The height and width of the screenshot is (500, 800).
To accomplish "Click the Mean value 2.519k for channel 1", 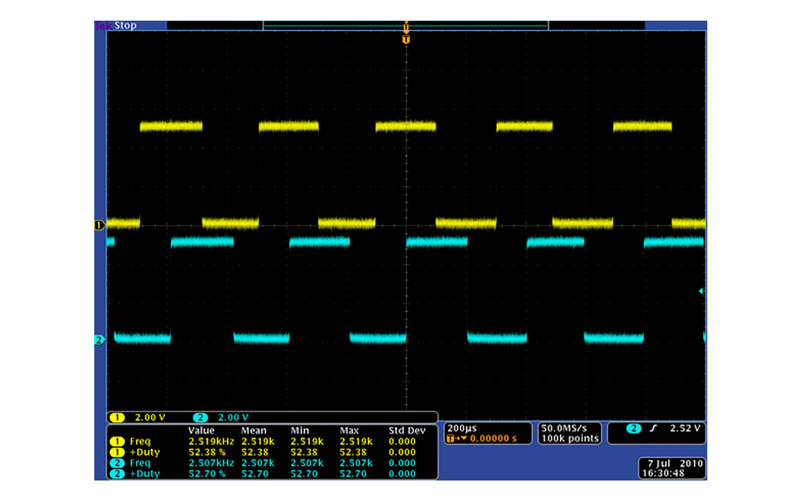I will point(258,441).
